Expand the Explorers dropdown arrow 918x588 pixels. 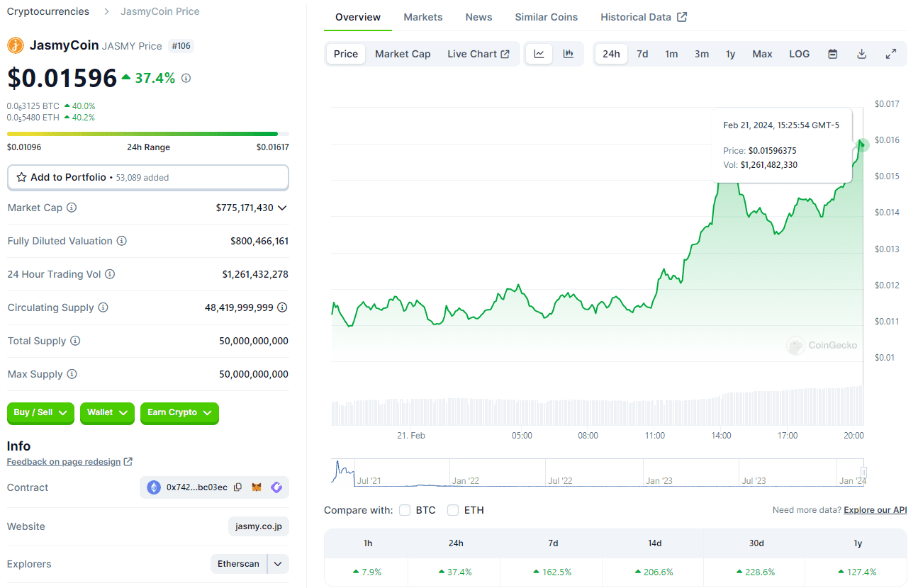(x=278, y=564)
